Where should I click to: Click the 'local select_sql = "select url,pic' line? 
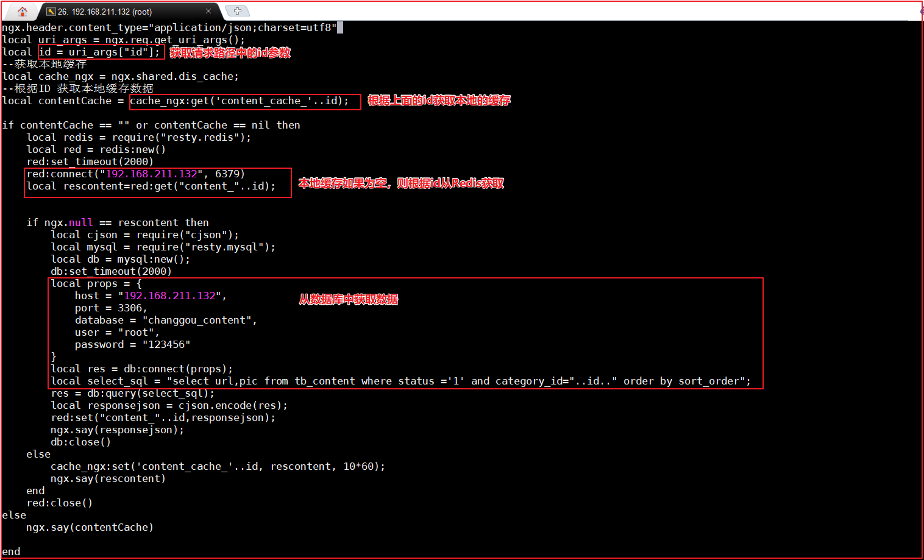point(401,381)
